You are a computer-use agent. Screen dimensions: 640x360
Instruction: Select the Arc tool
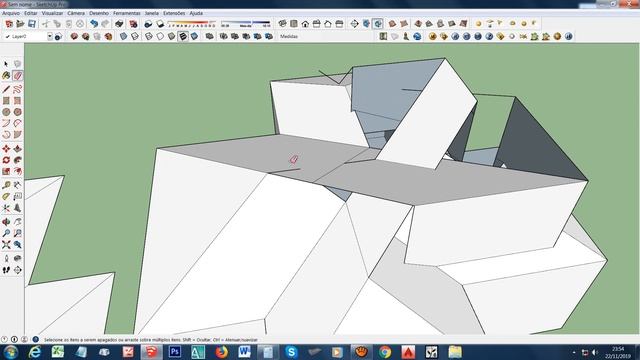point(6,123)
